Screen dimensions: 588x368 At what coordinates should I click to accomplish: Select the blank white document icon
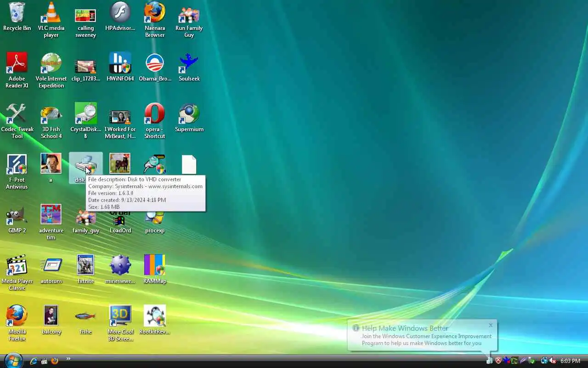coord(189,164)
